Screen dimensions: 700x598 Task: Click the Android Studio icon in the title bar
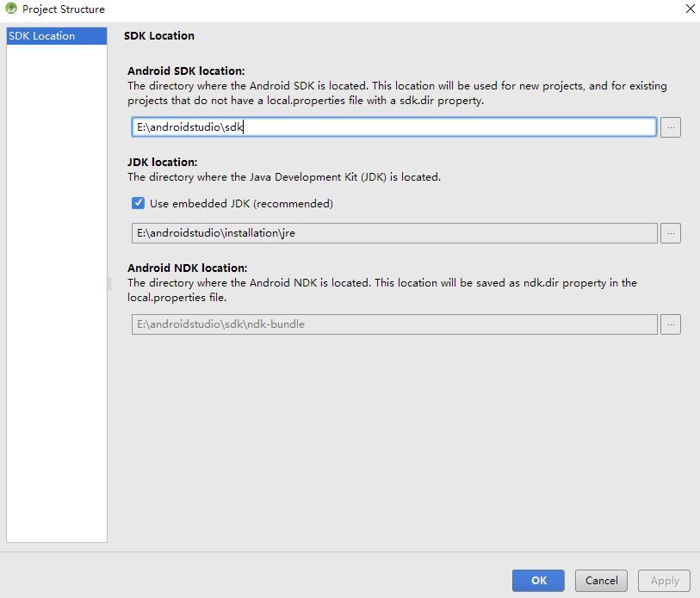point(10,9)
